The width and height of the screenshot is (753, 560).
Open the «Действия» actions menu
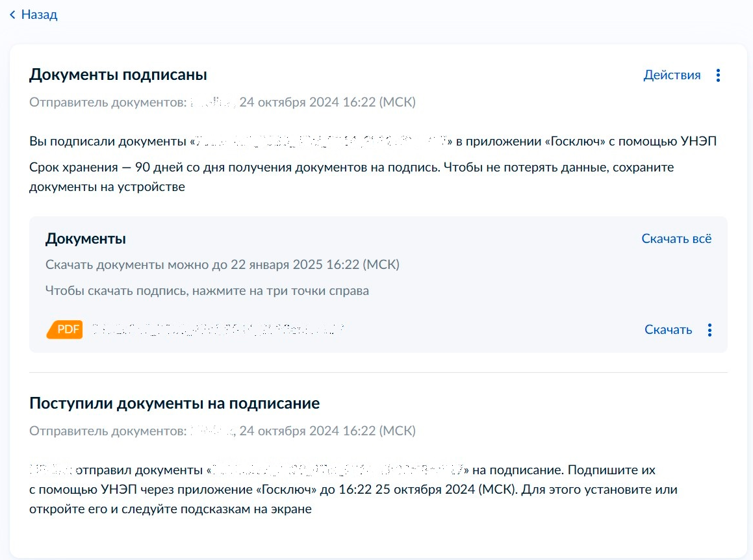tap(672, 75)
